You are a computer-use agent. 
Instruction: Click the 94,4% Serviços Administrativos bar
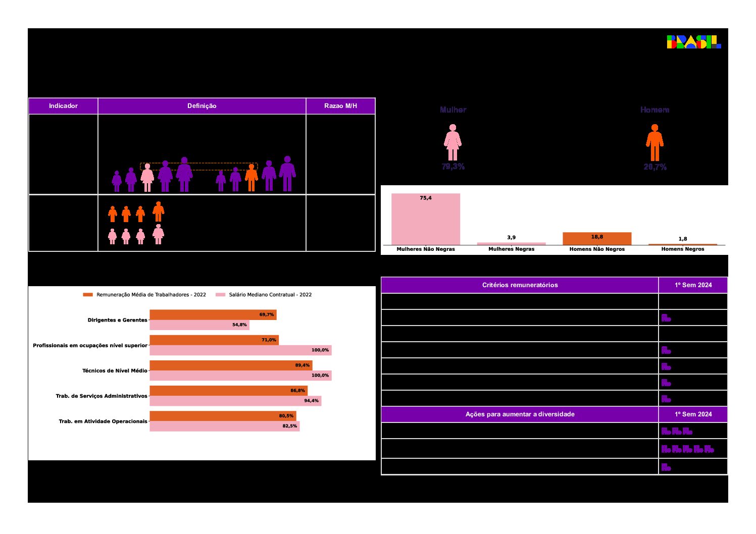coord(235,401)
